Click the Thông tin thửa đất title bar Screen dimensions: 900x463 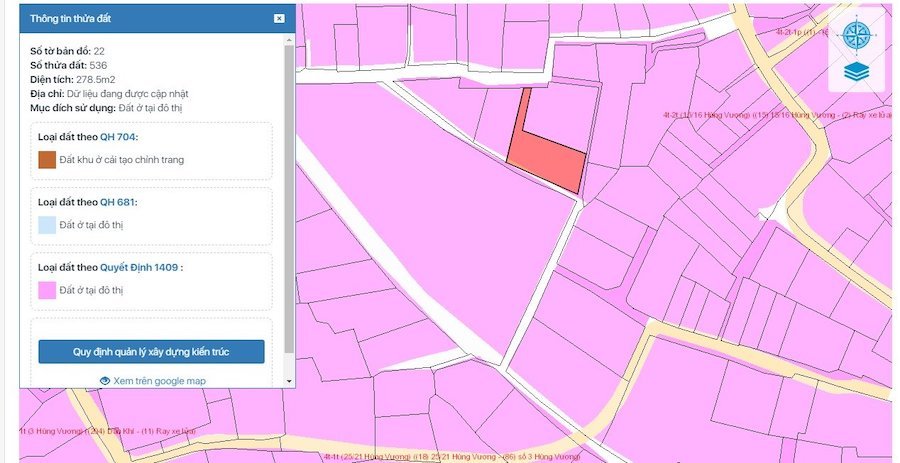click(140, 19)
